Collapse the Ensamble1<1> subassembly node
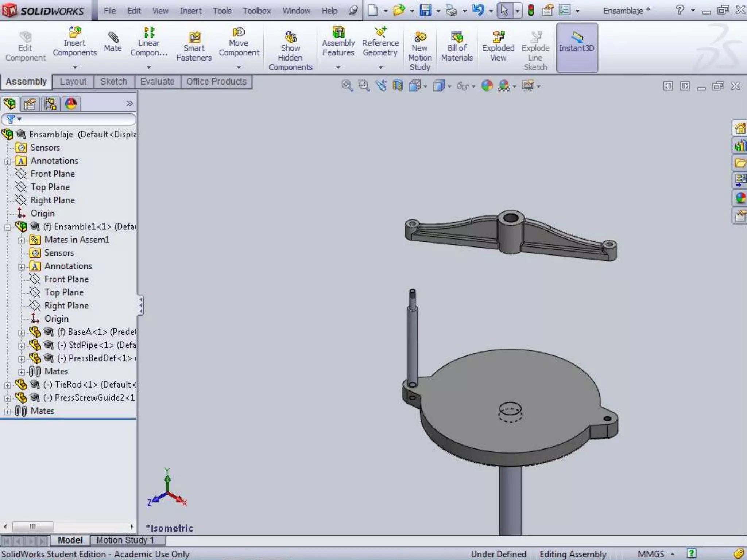Viewport: 747px width, 560px height. click(x=7, y=227)
